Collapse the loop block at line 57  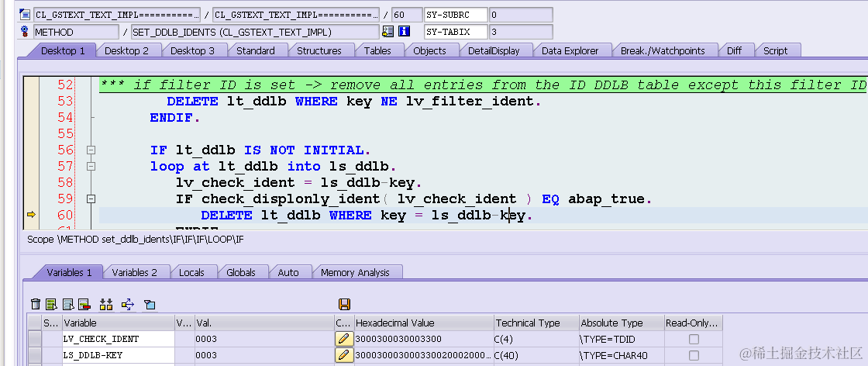pyautogui.click(x=91, y=166)
